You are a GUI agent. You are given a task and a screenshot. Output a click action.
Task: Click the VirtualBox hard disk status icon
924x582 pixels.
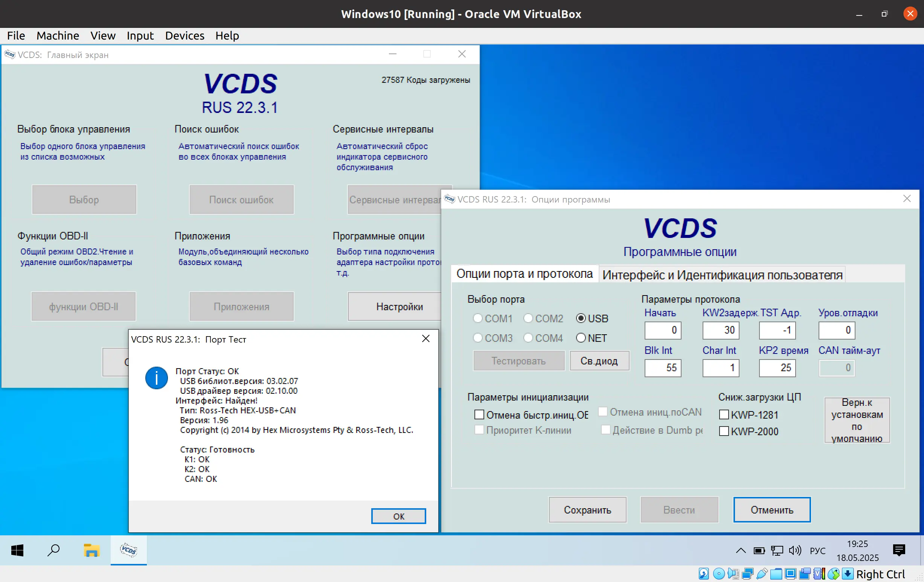pos(704,574)
